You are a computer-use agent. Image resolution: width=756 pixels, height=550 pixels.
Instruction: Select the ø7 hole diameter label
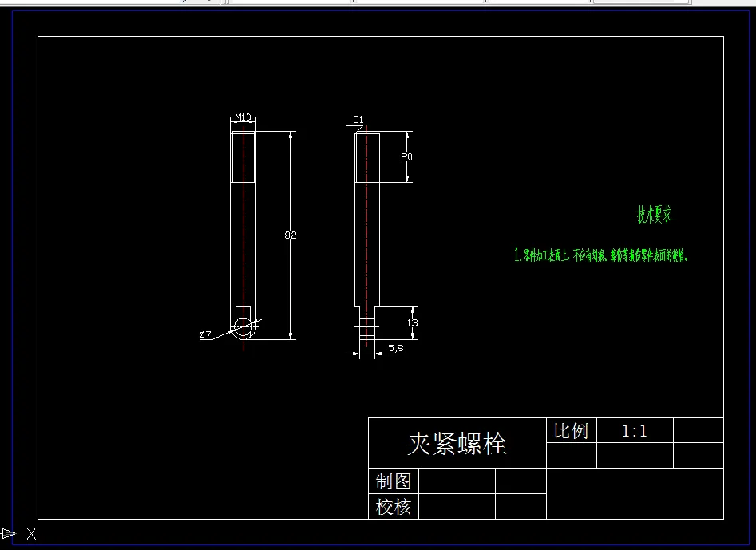click(x=205, y=334)
